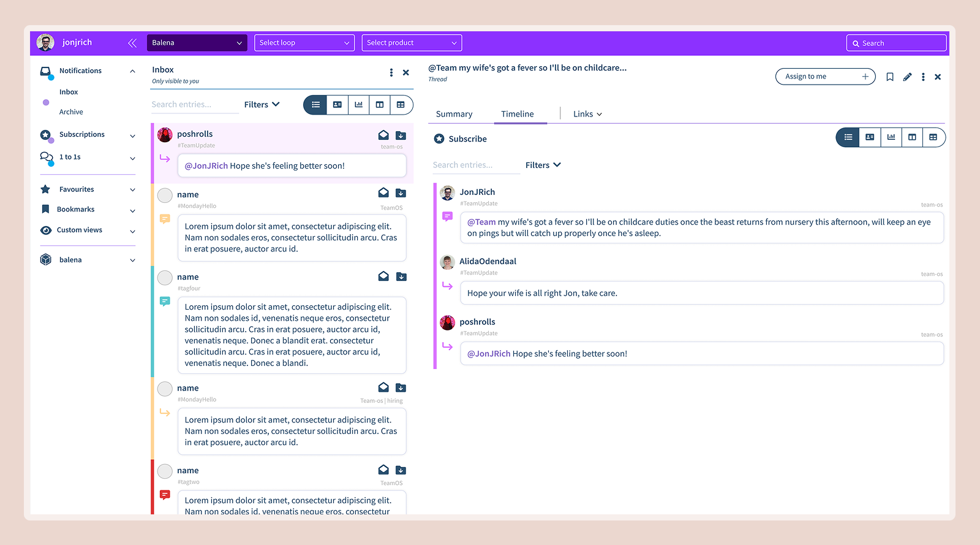
Task: Open poshrolls avatar in inbox list
Action: coord(165,135)
